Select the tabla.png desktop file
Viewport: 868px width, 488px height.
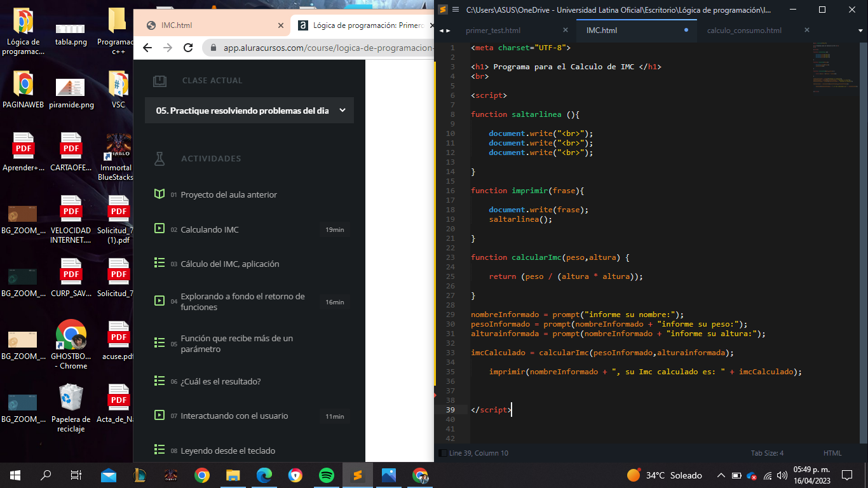tap(71, 35)
